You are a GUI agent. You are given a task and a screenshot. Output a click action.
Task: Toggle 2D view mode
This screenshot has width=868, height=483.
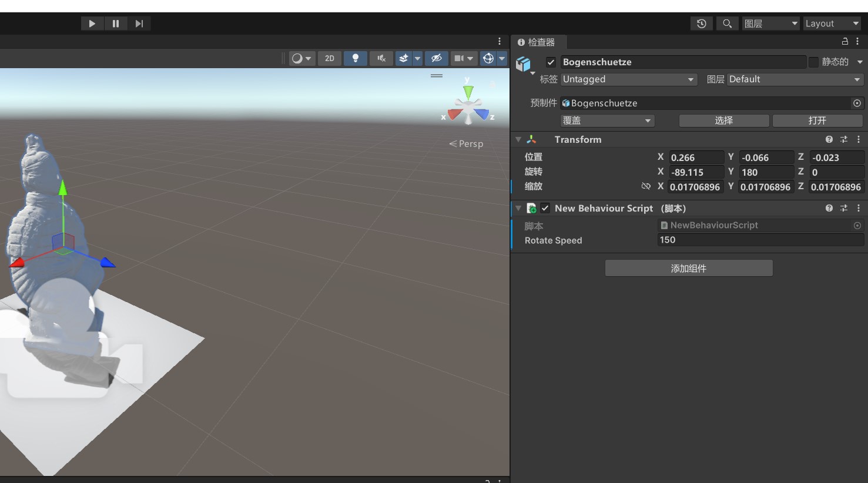point(330,58)
